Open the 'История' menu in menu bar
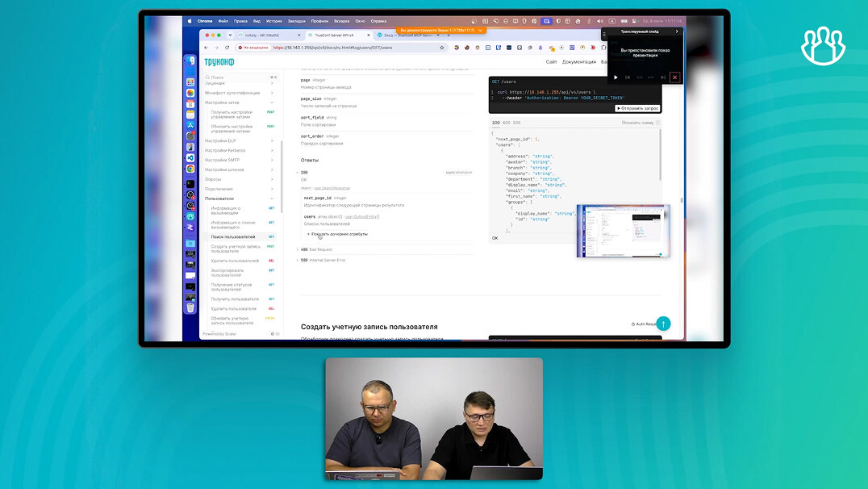 274,21
